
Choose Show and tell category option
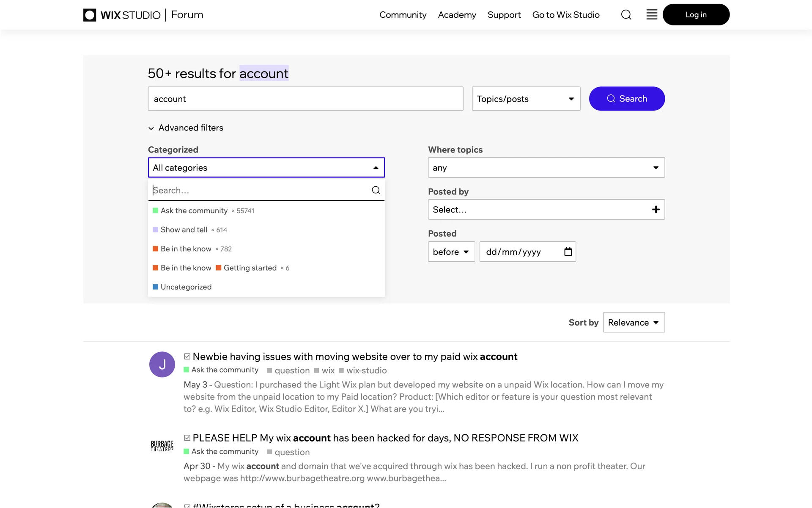coord(184,230)
